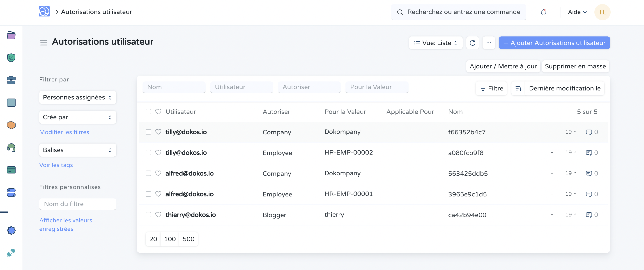The image size is (644, 270).
Task: Click Ajouter / Mettre à jour button
Action: (x=503, y=66)
